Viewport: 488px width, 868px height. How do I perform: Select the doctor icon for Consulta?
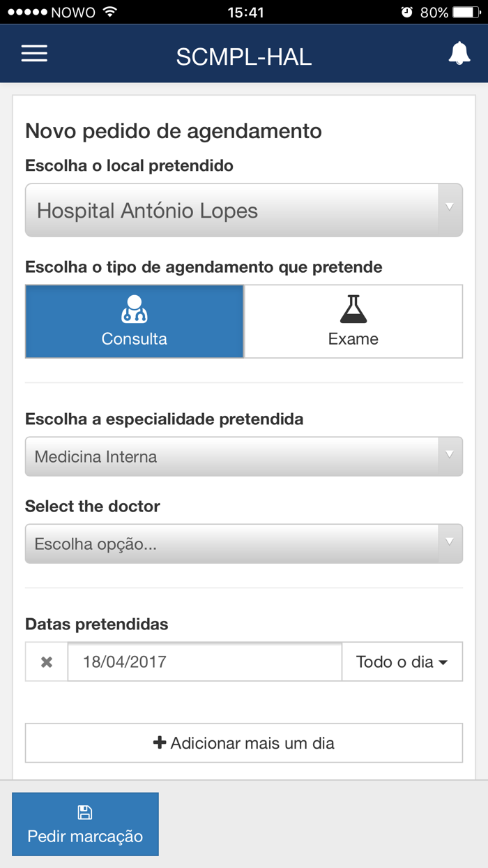point(135,309)
